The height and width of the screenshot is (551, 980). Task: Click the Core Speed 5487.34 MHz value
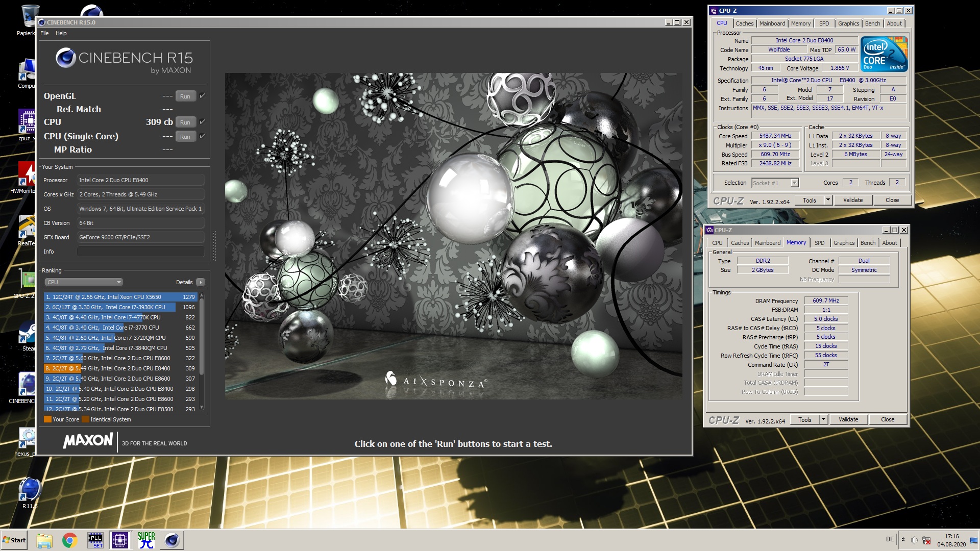(775, 136)
